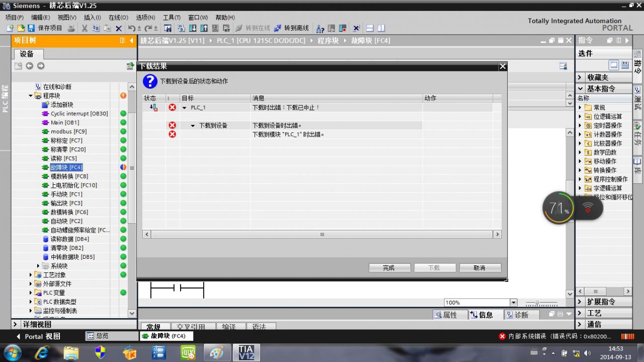
Task: Open Internet Explorer from the taskbar
Action: 42,352
